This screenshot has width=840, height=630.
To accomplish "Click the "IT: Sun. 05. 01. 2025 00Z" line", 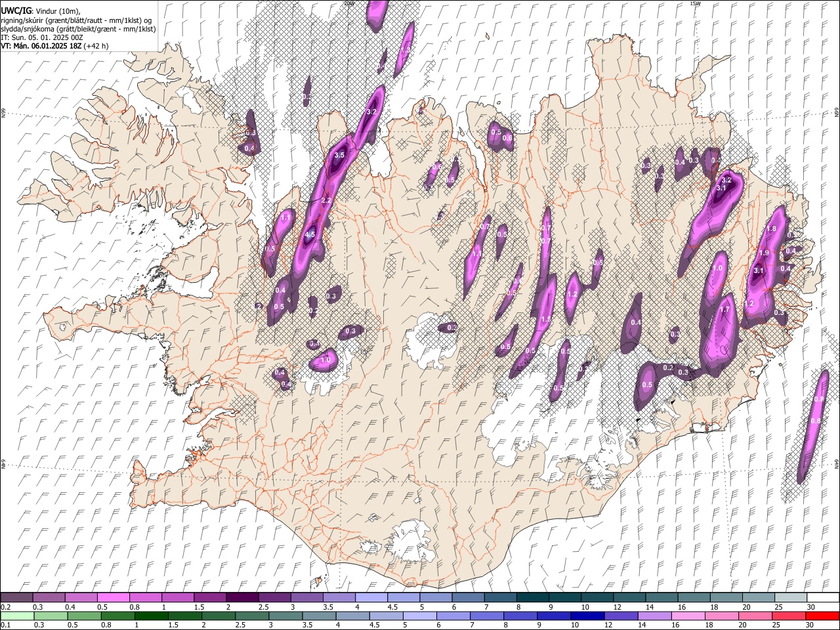I will [x=41, y=37].
